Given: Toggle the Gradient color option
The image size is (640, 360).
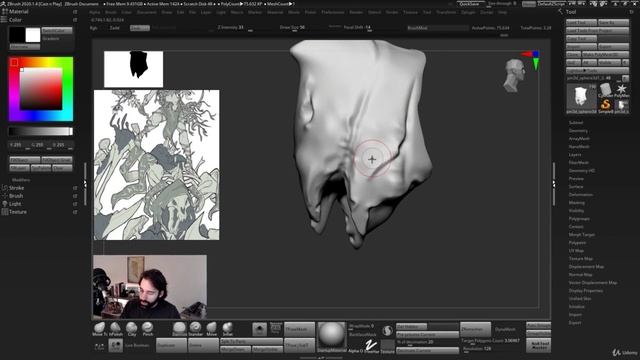Looking at the screenshot, I should point(51,38).
